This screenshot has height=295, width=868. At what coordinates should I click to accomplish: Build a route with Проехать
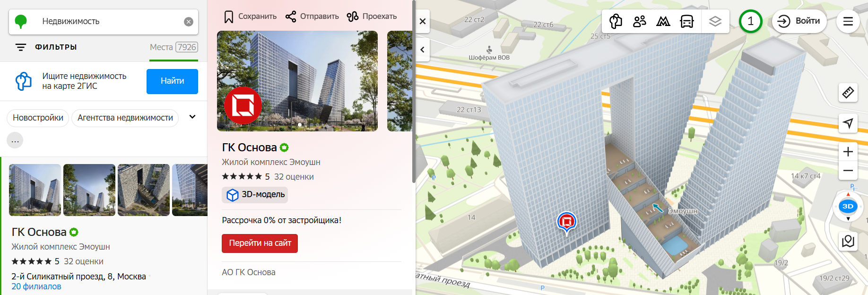[372, 17]
